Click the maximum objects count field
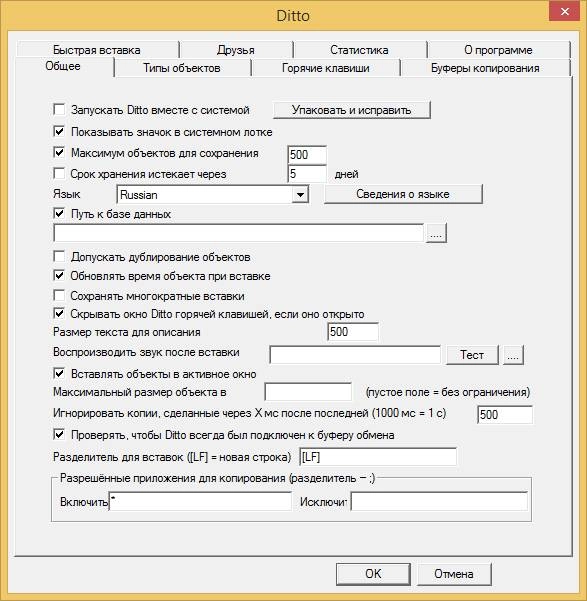This screenshot has width=587, height=601. 307,155
